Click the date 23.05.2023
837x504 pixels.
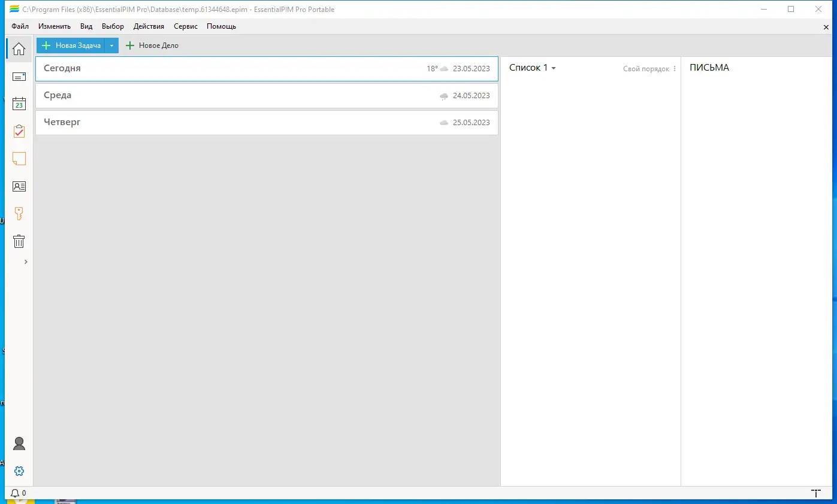tap(472, 69)
